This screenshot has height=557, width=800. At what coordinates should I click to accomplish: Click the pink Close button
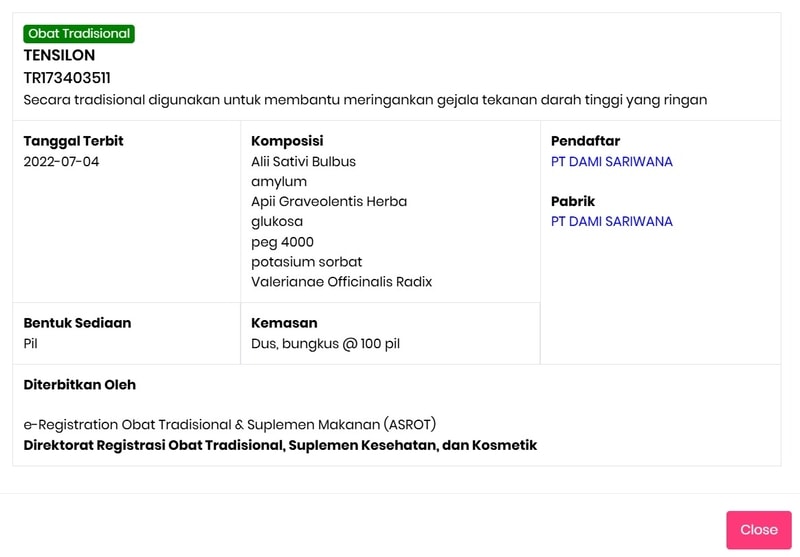pyautogui.click(x=758, y=530)
